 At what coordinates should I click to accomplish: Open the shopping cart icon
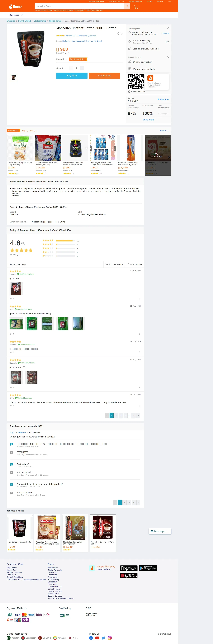tap(136, 7)
